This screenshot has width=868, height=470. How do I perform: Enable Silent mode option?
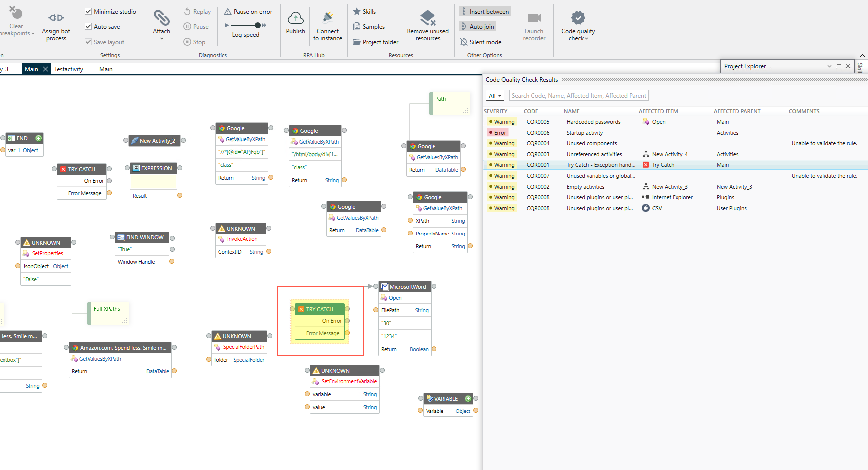[481, 42]
